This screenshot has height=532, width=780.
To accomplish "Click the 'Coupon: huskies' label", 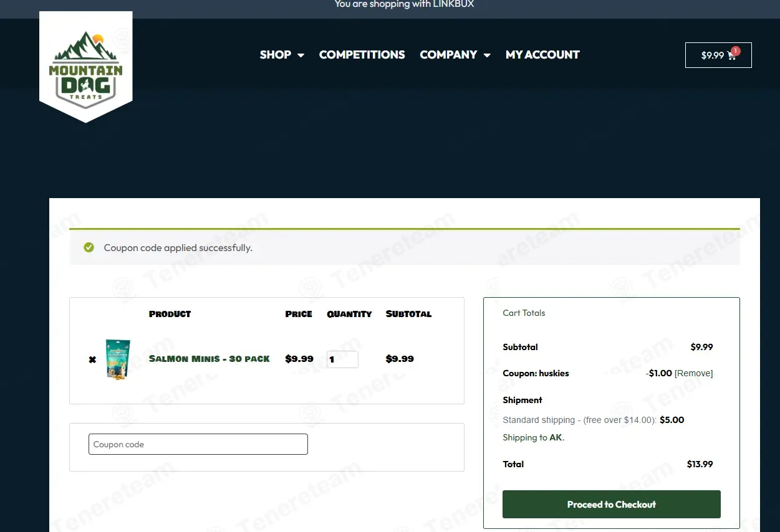I will click(x=536, y=373).
